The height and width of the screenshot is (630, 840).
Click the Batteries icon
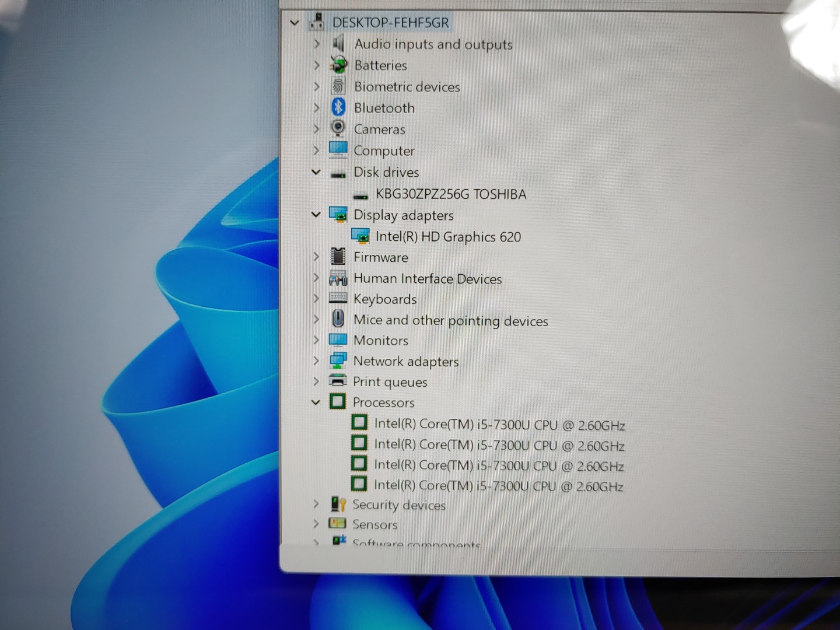(x=338, y=65)
